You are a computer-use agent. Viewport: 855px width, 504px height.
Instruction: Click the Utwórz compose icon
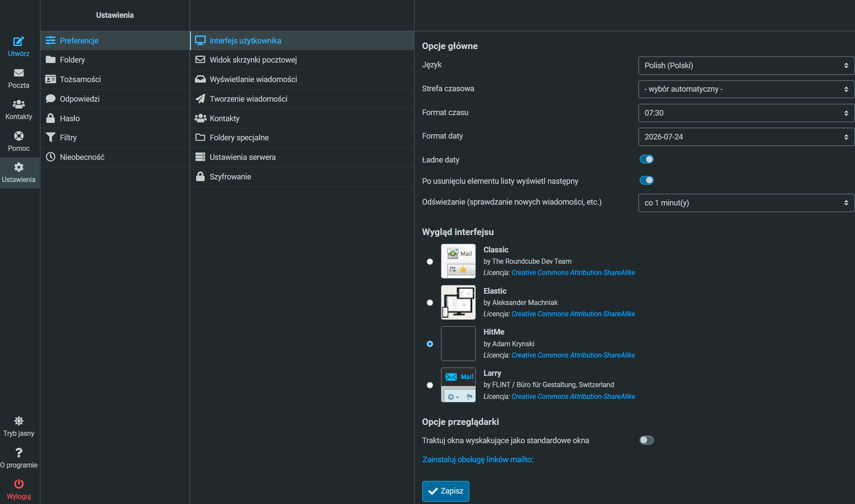[18, 42]
